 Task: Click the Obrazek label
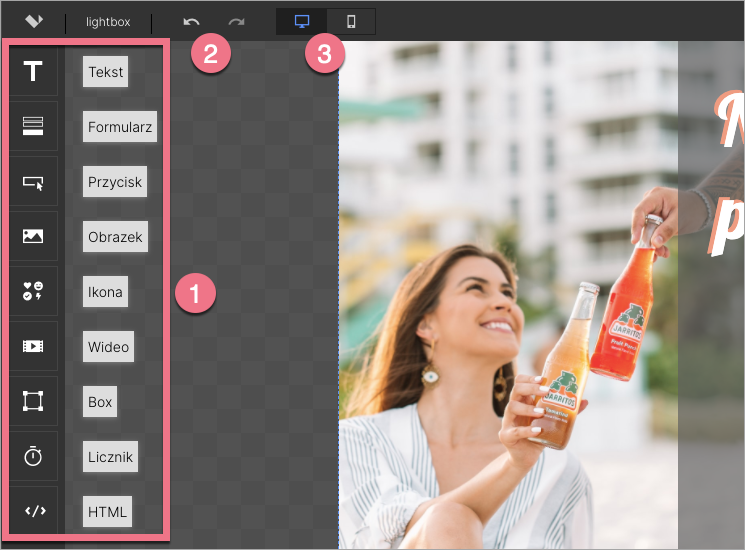[x=115, y=237]
